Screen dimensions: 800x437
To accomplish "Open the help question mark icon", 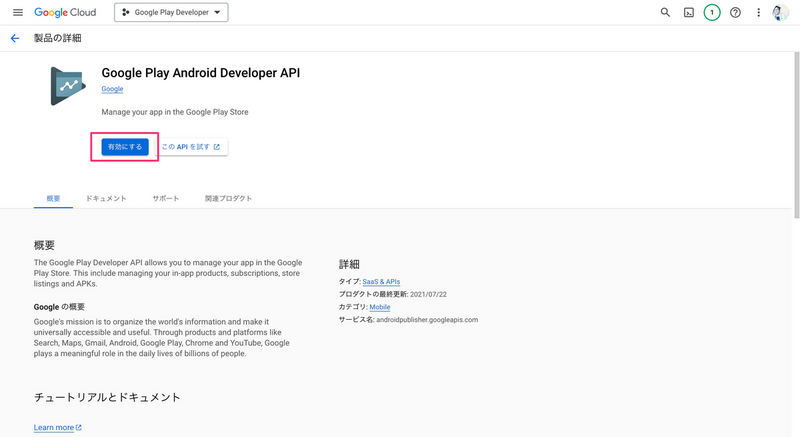I will tap(735, 12).
